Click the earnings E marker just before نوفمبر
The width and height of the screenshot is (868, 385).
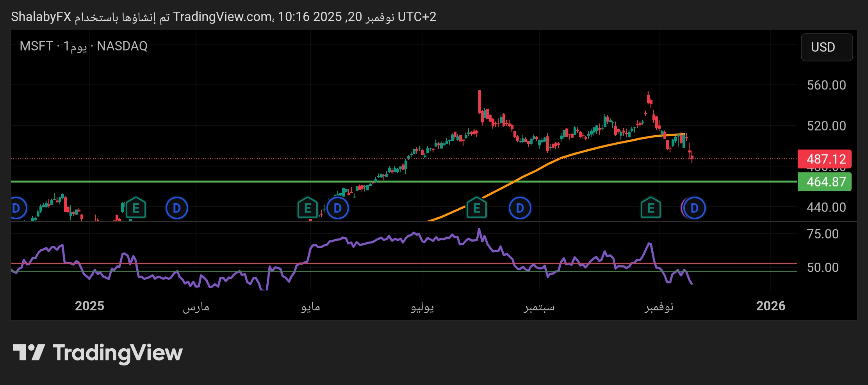[651, 208]
